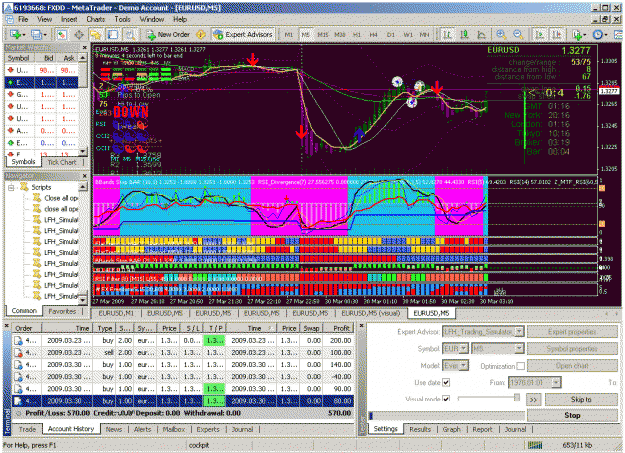
Task: Click the Zoom Out magnifier icon
Action: tap(518, 35)
